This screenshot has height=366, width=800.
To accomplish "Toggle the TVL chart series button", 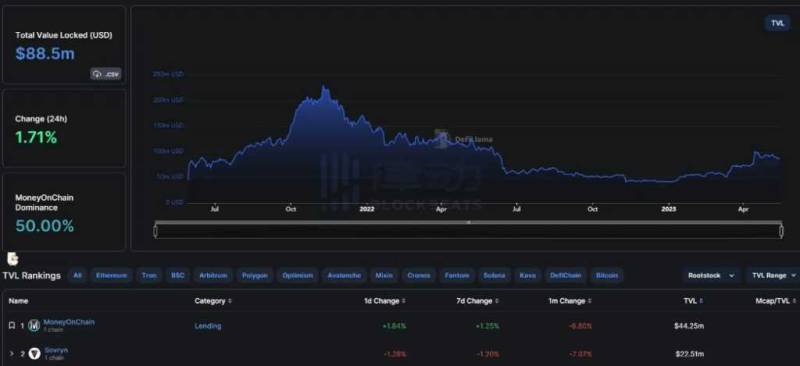I will pyautogui.click(x=778, y=23).
